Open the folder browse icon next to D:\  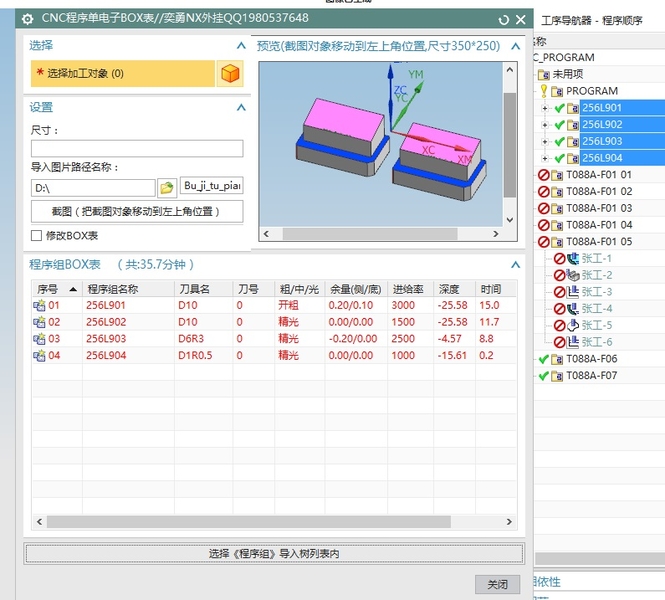[167, 187]
